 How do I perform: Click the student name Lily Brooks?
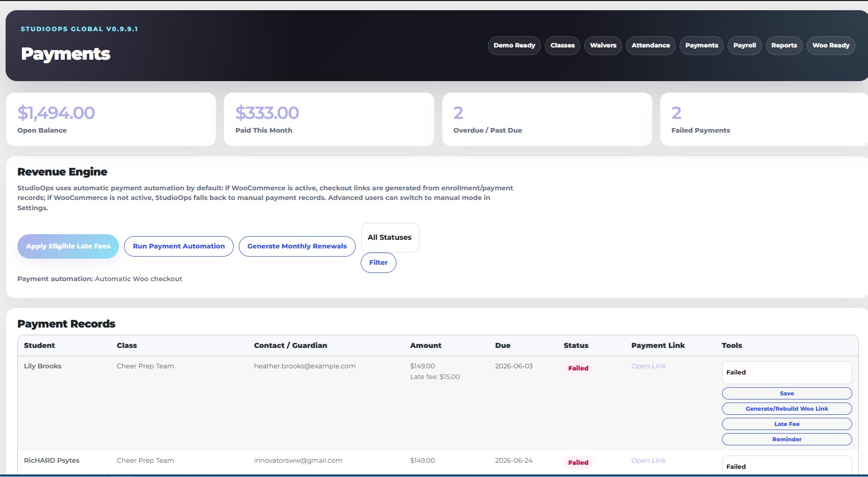pos(42,366)
